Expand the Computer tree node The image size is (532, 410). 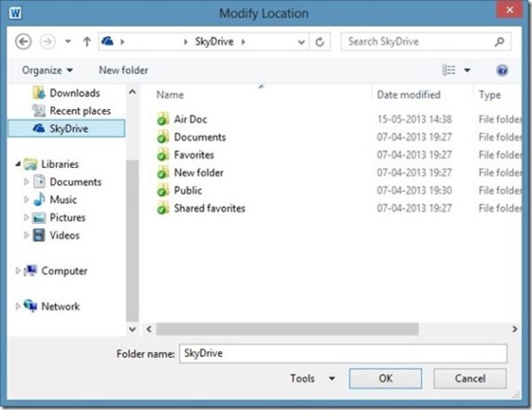click(18, 270)
